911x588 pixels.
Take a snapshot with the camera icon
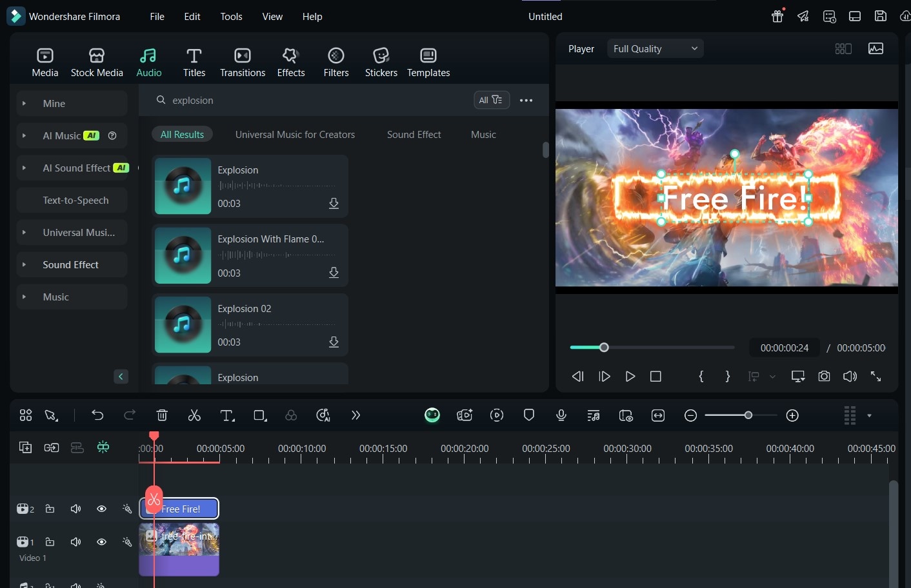[824, 377]
